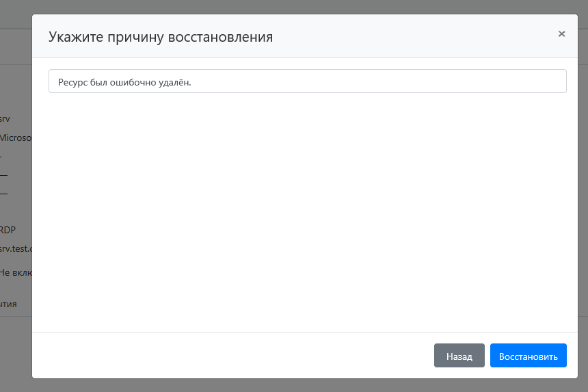Confirm with the blue "Восстановить" button

point(528,356)
